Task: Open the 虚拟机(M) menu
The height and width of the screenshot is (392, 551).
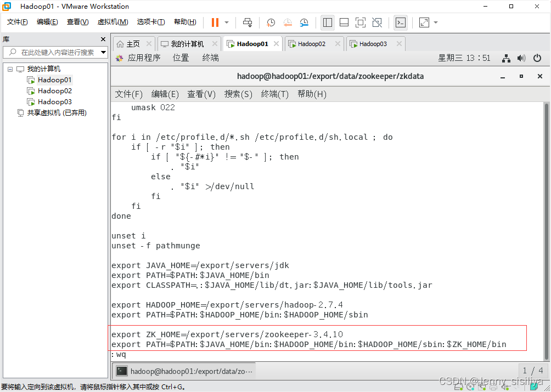Action: pos(113,22)
